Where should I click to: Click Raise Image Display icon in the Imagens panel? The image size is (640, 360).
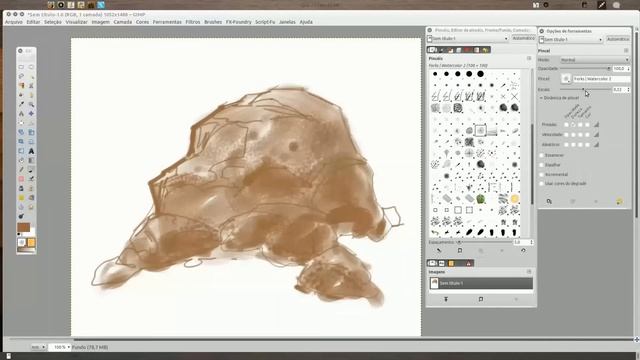[x=446, y=299]
